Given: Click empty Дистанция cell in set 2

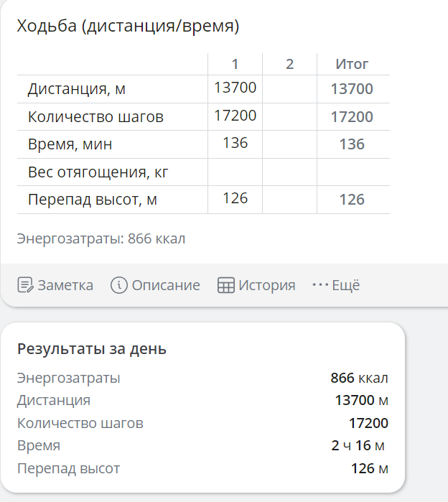Looking at the screenshot, I should [x=289, y=89].
